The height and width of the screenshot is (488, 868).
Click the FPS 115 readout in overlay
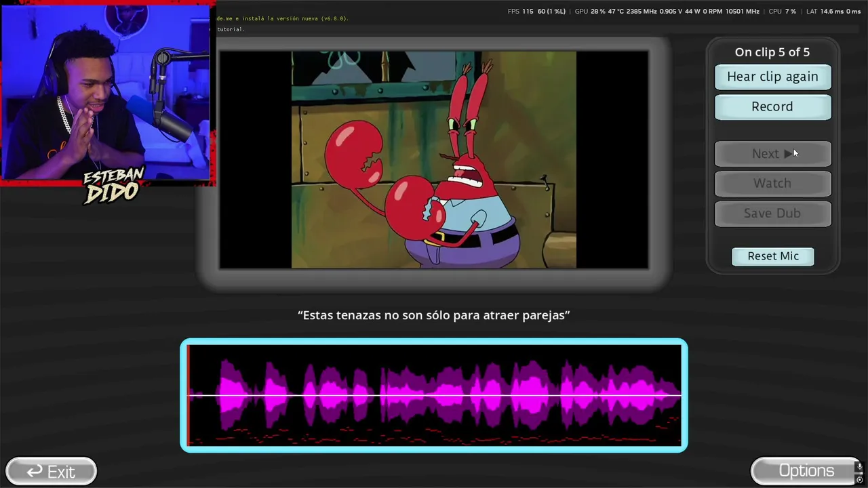coord(521,12)
